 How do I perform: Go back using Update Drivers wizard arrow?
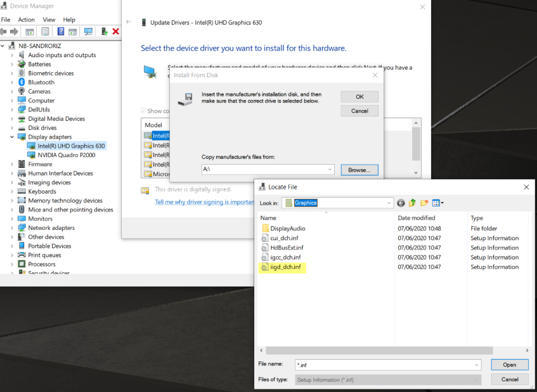[129, 22]
